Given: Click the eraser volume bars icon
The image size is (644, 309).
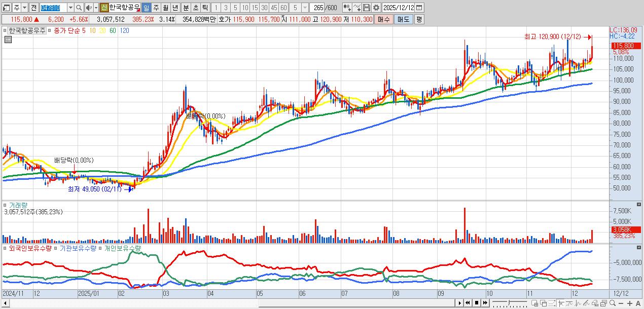Looking at the screenshot, I should (x=595, y=303).
